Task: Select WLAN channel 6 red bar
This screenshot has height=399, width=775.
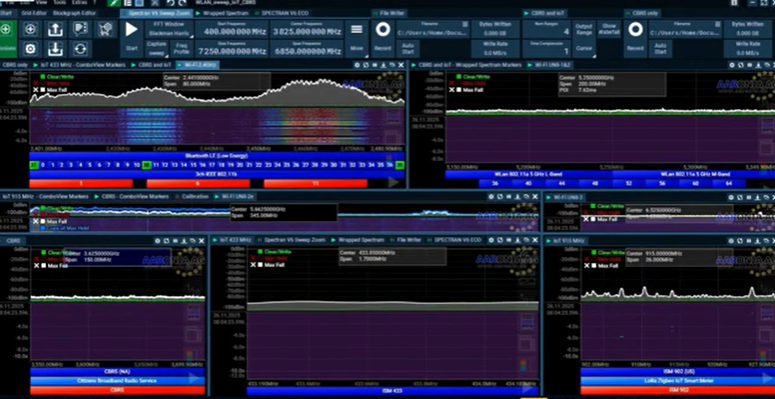Action: pos(198,183)
